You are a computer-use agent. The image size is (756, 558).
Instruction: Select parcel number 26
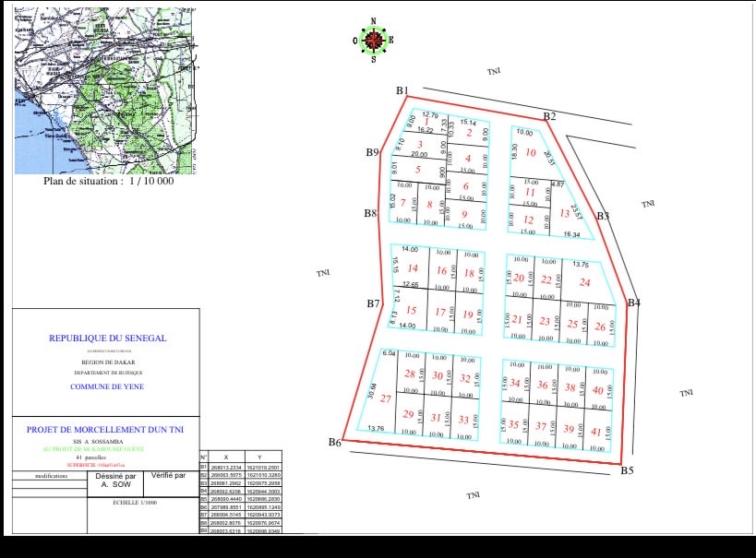600,326
